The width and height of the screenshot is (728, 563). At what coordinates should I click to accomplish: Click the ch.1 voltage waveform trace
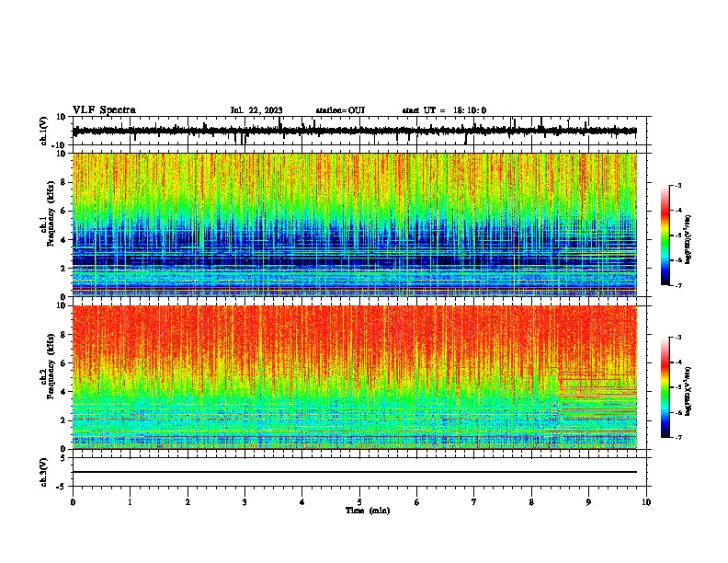point(354,131)
